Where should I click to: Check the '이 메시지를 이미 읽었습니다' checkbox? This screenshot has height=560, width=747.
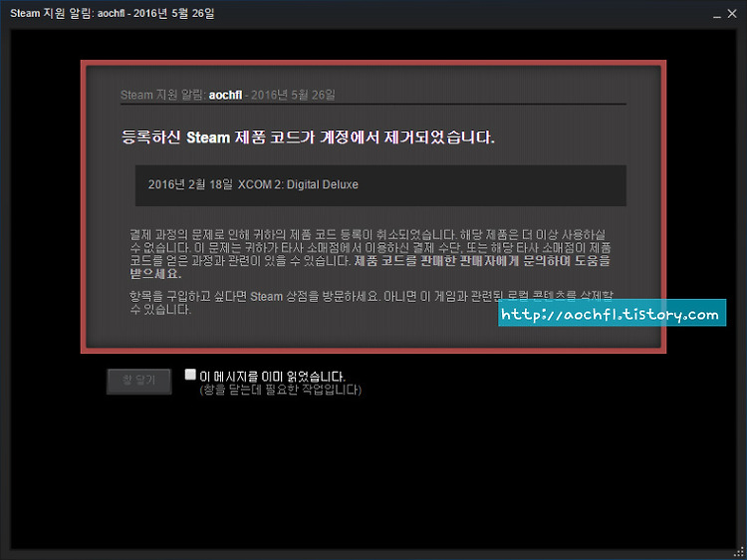190,375
